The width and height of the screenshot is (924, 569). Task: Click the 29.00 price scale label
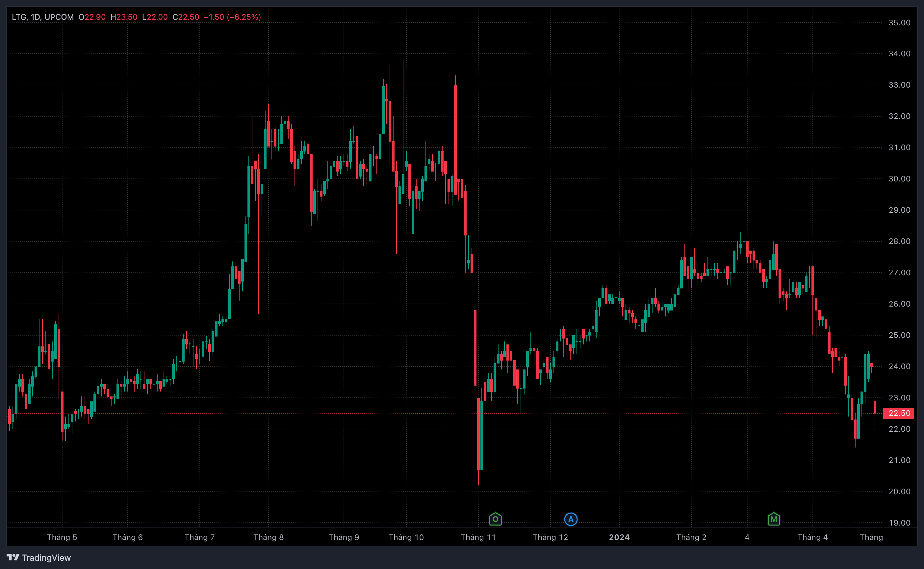[899, 210]
